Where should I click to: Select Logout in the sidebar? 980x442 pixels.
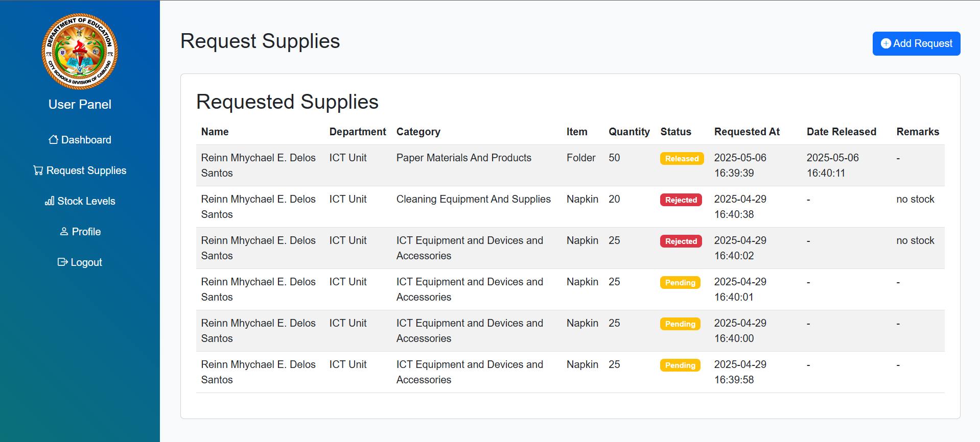tap(80, 262)
